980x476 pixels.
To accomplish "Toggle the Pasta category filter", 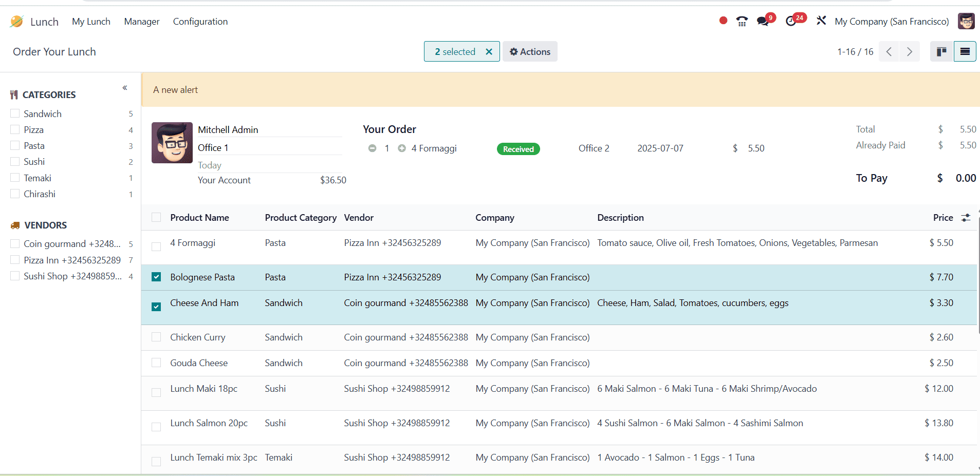I will (x=15, y=145).
